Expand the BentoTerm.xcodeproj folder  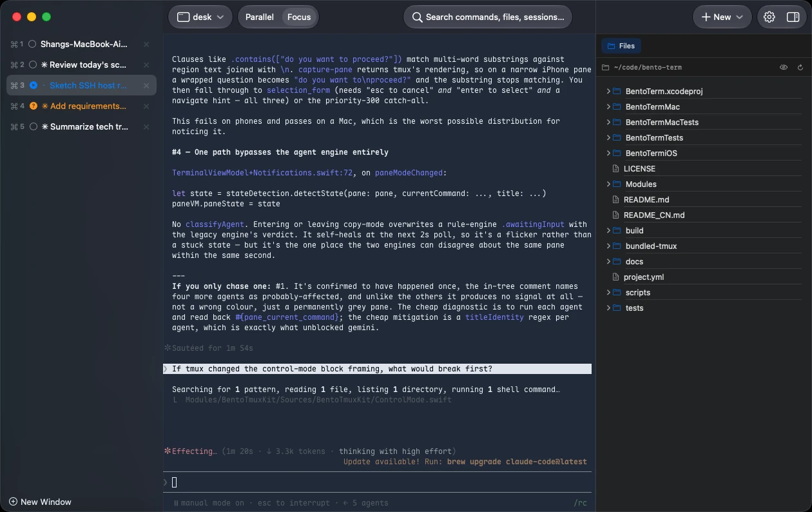click(x=608, y=91)
